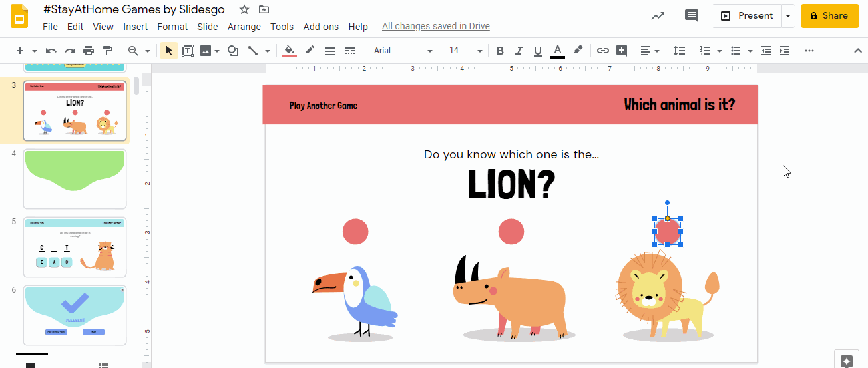This screenshot has width=868, height=368.
Task: Select the paint format tool
Action: click(107, 51)
